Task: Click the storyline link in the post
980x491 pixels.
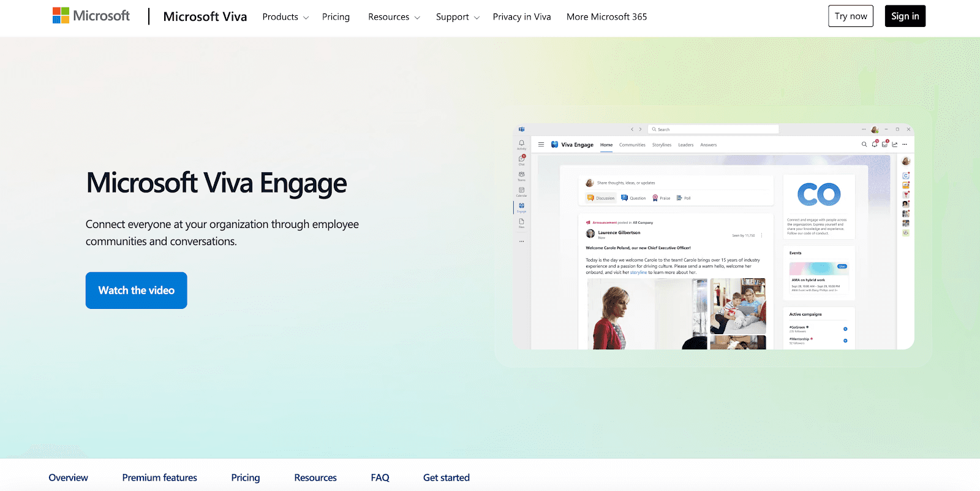Action: coord(638,273)
